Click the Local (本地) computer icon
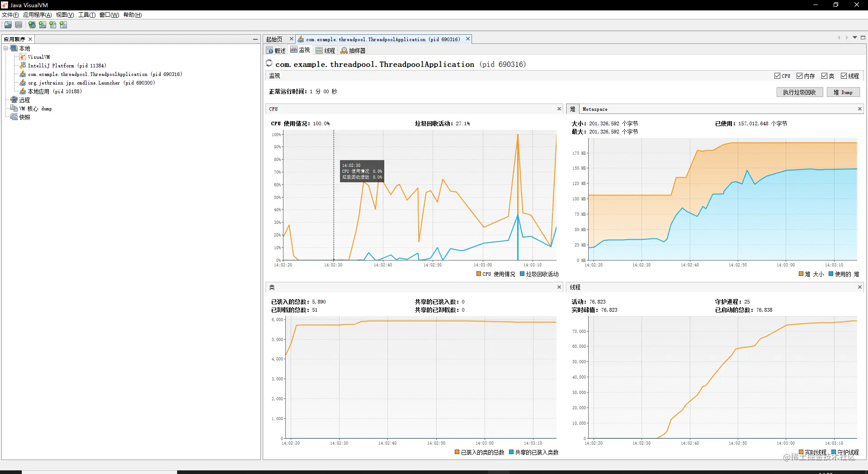The image size is (868, 474). click(14, 48)
